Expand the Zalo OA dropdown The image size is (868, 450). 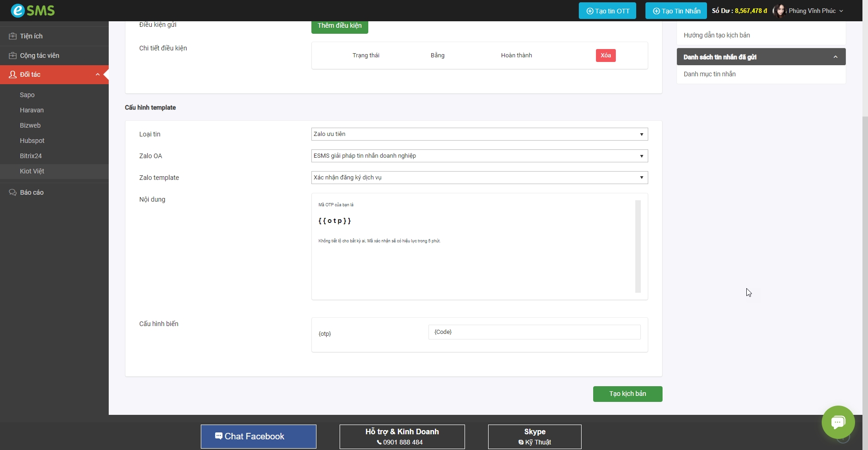(x=479, y=156)
